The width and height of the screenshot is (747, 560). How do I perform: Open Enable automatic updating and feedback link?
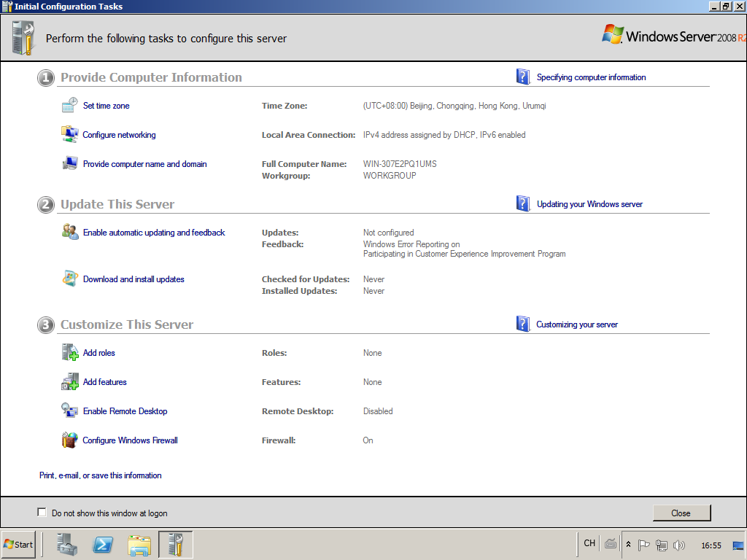(x=154, y=233)
